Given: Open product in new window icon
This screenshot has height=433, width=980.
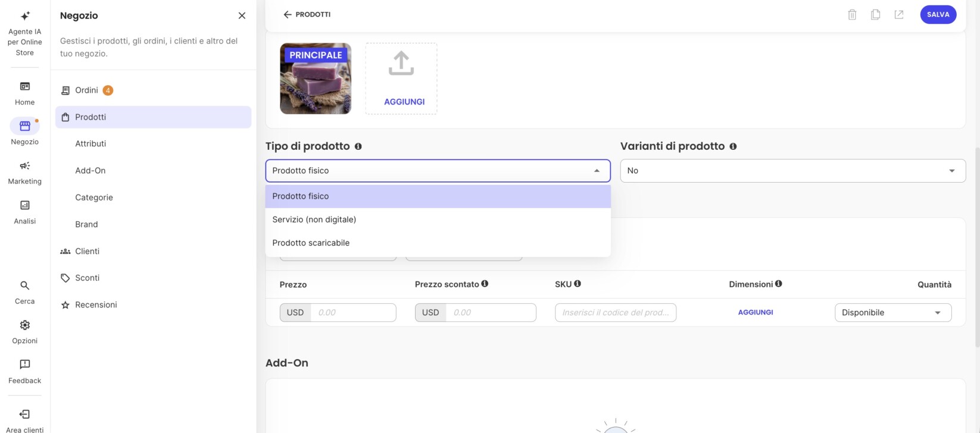Looking at the screenshot, I should point(899,14).
